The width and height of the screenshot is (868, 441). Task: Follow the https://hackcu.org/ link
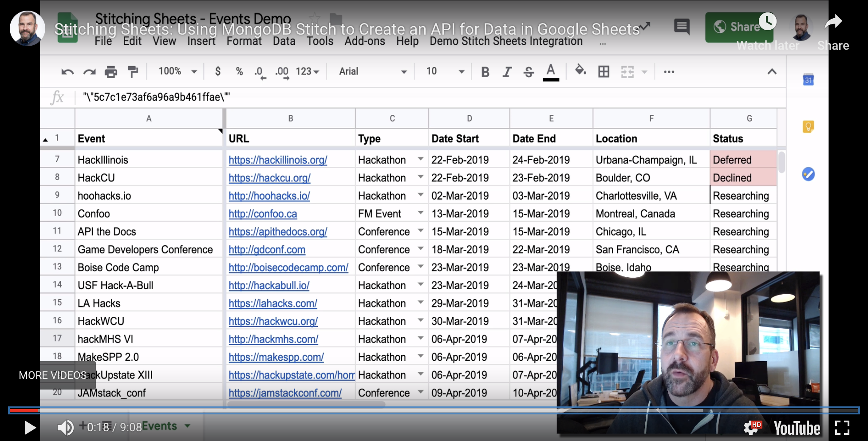pyautogui.click(x=269, y=178)
